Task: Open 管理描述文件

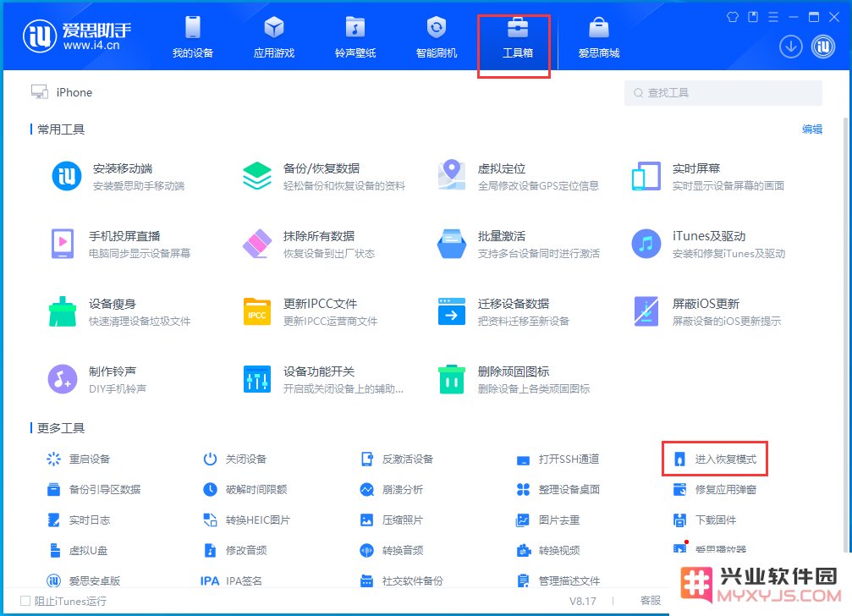Action: [558, 580]
